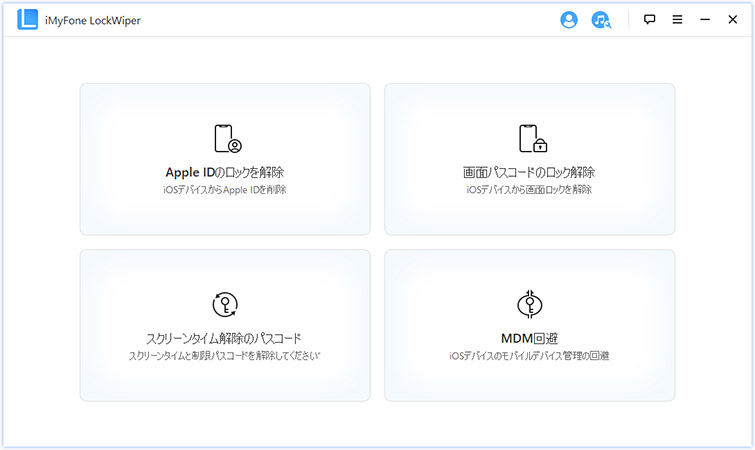Select Apple IDのロックを解除 heading
755x450 pixels.
click(x=225, y=172)
